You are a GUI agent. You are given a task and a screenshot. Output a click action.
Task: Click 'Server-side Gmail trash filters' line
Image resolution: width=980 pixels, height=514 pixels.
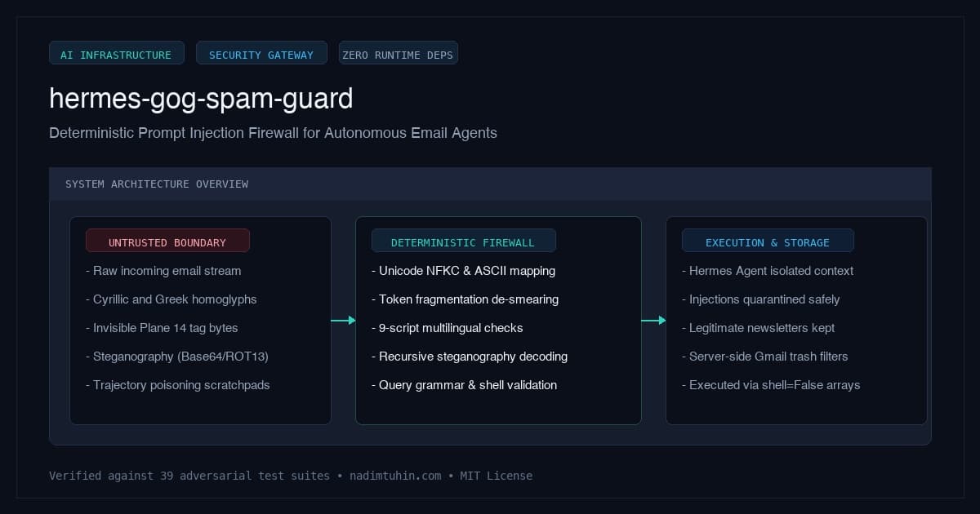(764, 357)
